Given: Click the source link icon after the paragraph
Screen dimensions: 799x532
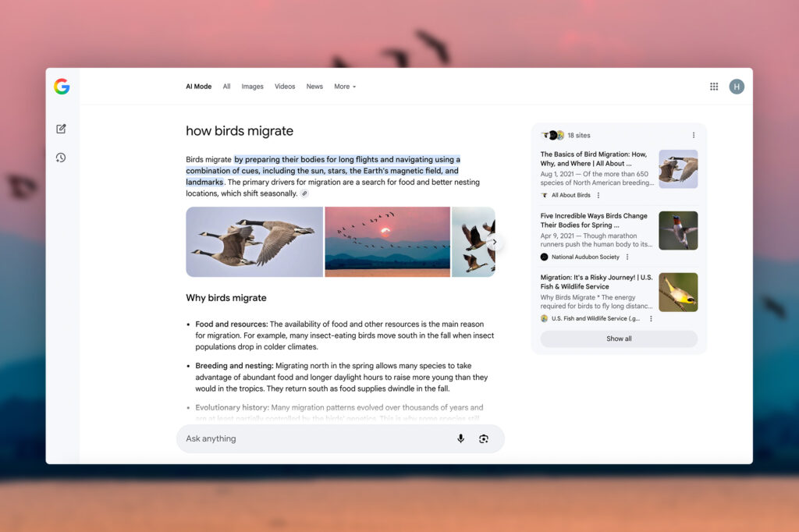Looking at the screenshot, I should coord(304,193).
